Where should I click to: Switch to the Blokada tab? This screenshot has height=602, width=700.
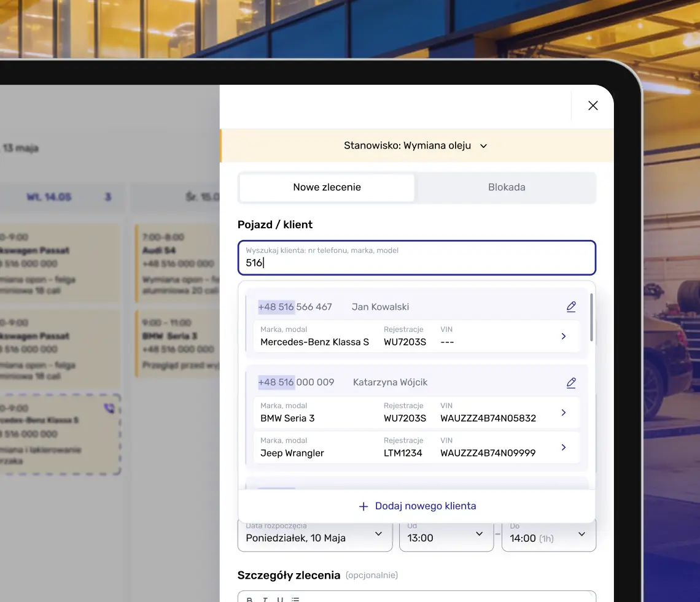(506, 187)
